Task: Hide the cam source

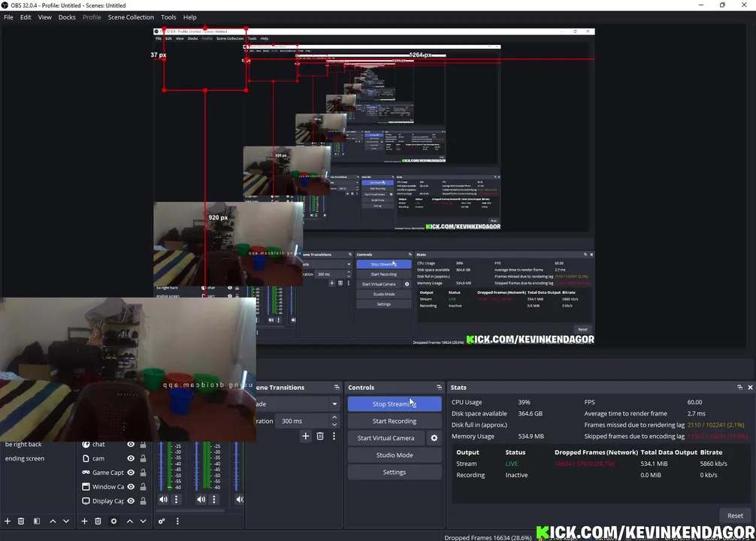Action: coord(131,458)
